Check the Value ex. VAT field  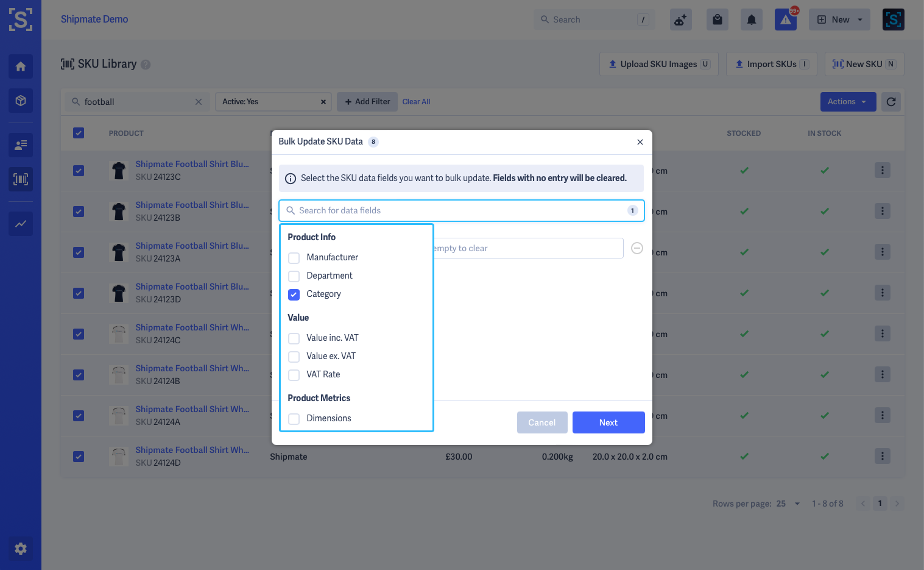(x=294, y=357)
